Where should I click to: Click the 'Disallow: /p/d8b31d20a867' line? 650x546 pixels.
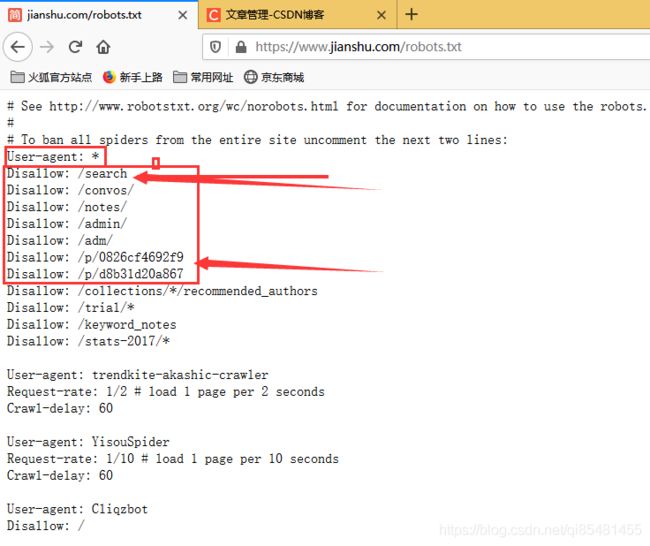[x=95, y=274]
